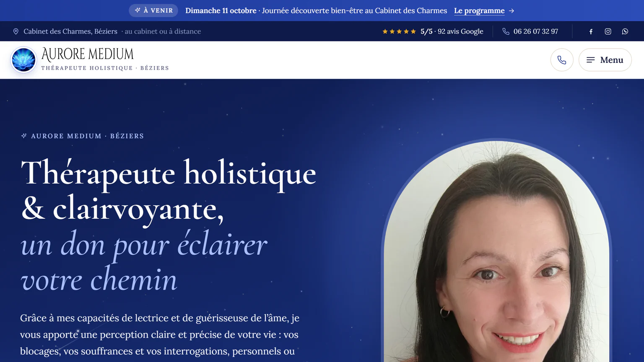Open the Facebook icon link
Screen dimensions: 644x362
(x=591, y=31)
